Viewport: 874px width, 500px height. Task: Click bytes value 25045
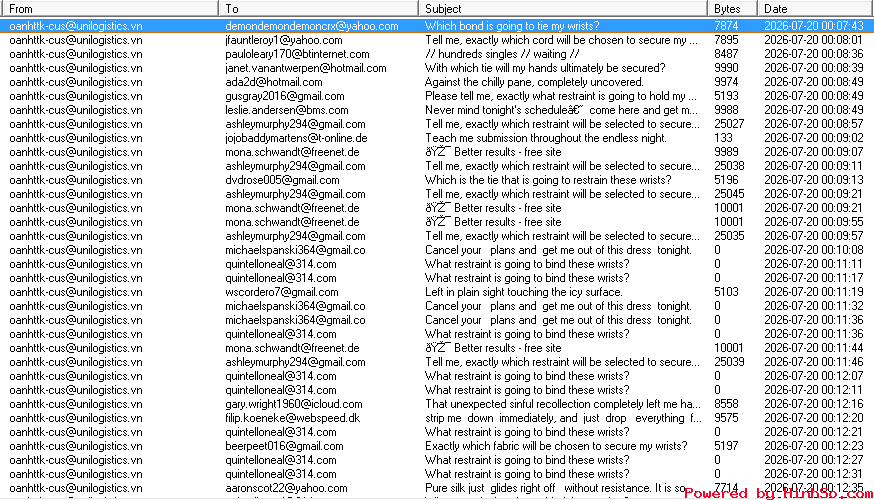point(729,194)
